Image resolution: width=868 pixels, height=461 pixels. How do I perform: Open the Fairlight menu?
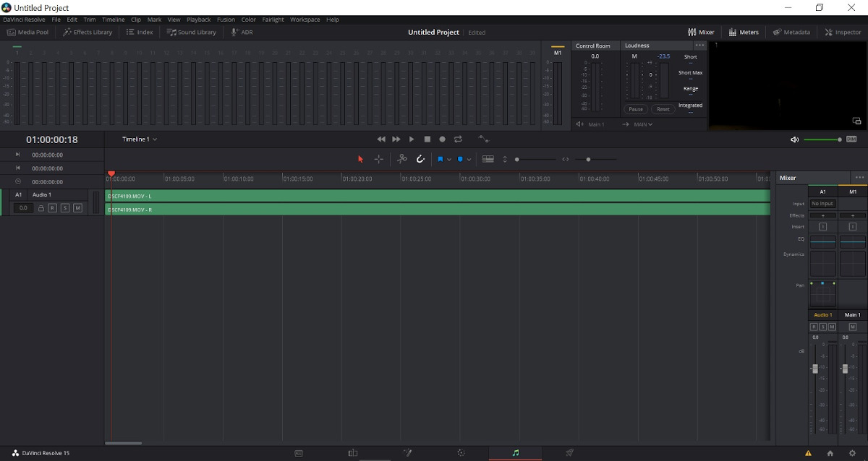tap(273, 20)
